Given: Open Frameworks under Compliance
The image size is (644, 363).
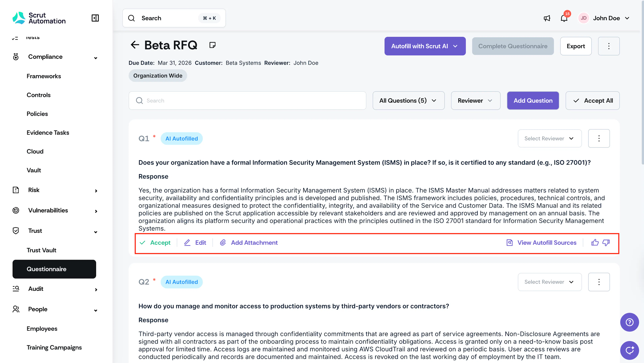Looking at the screenshot, I should point(44,76).
